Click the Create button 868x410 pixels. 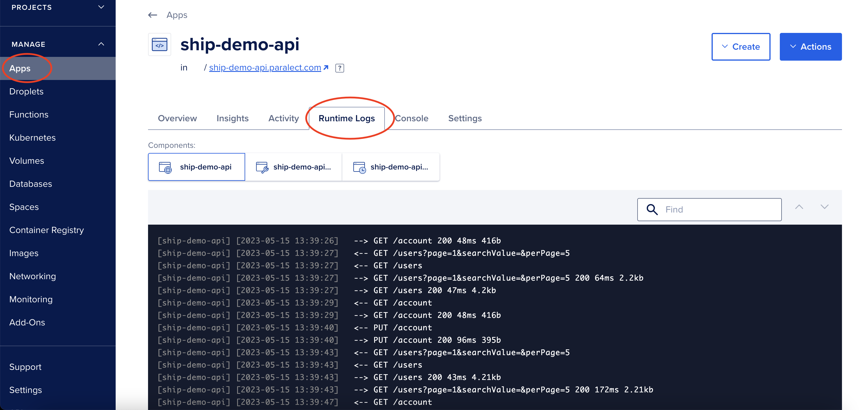point(740,46)
